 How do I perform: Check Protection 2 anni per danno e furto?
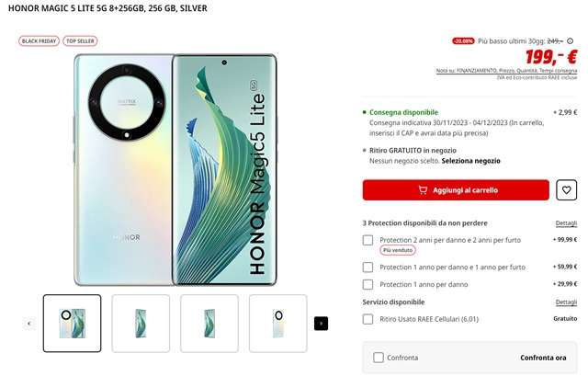(x=367, y=240)
